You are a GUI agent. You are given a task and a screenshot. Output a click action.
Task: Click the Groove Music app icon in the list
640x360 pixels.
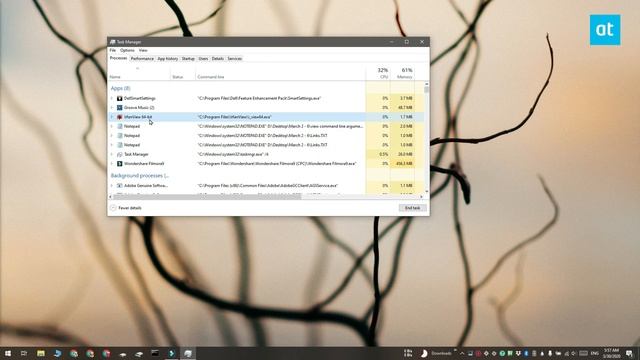[120, 108]
